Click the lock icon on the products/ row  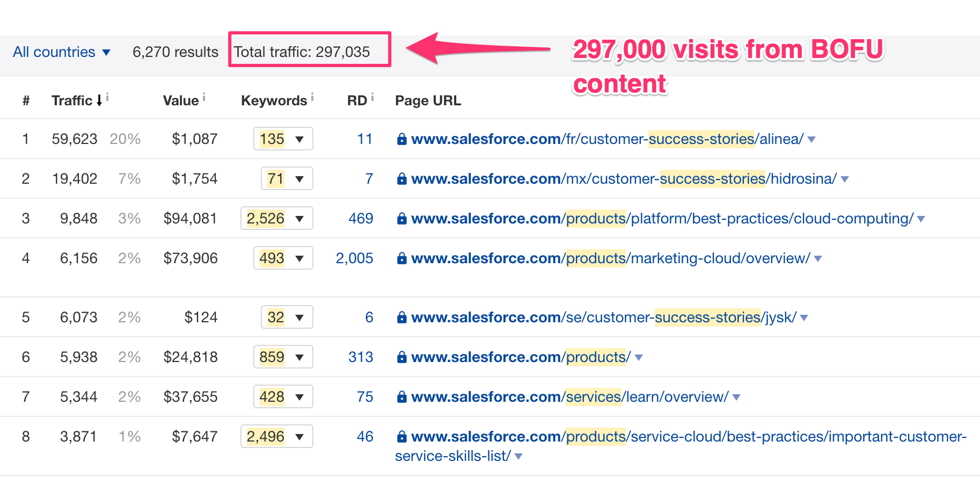point(401,357)
